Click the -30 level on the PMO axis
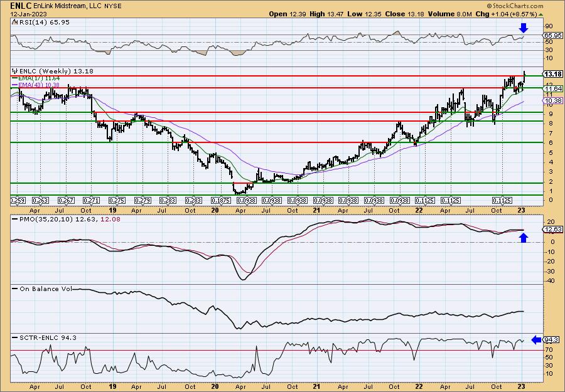This screenshot has height=392, width=565. click(x=549, y=271)
